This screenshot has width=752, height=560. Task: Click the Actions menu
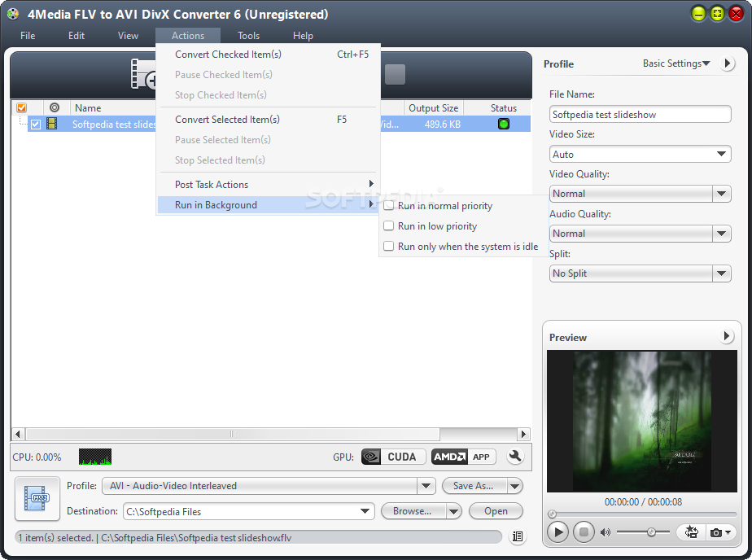[x=188, y=36]
